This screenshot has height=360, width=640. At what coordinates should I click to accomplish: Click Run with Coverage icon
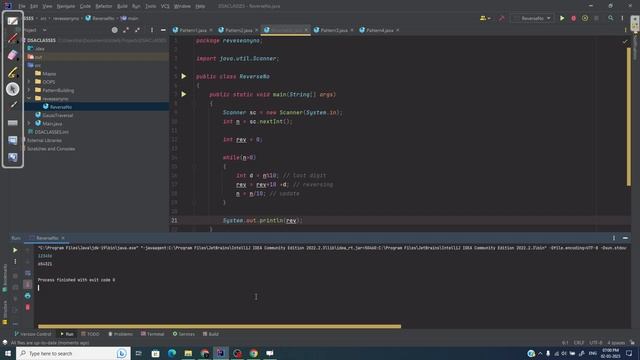click(x=585, y=18)
